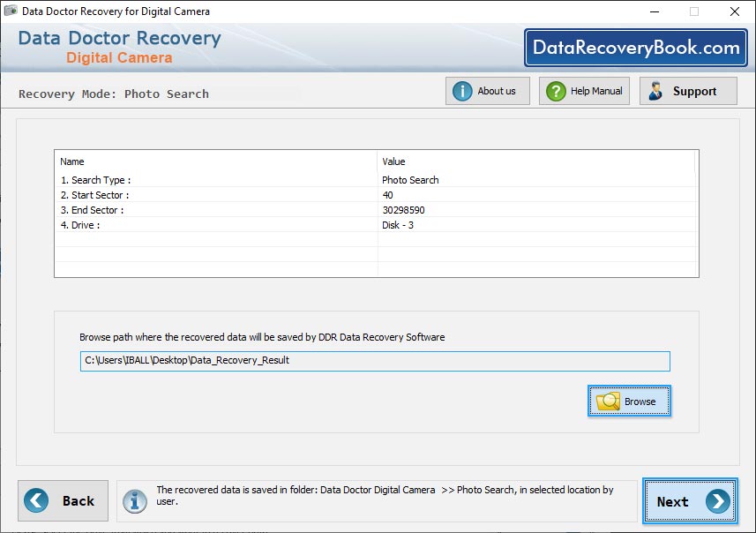Open the DataRecoveryBook.com banner link
The height and width of the screenshot is (533, 756).
click(633, 47)
